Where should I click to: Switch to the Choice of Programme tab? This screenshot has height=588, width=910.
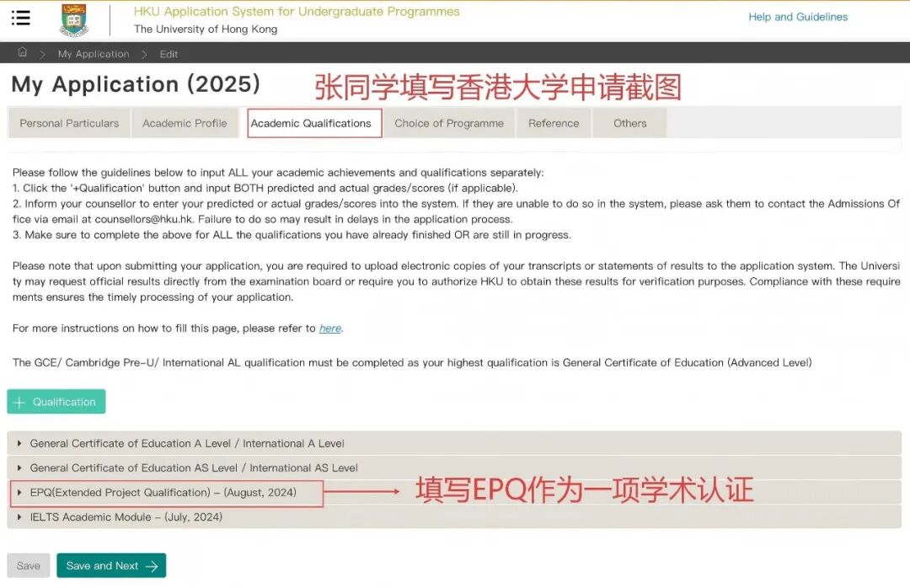[449, 122]
